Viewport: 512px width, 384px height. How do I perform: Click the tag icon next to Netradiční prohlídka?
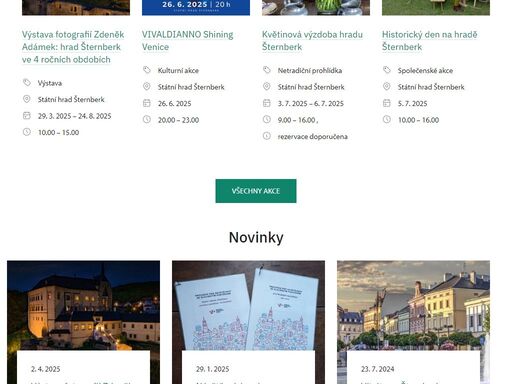(267, 70)
